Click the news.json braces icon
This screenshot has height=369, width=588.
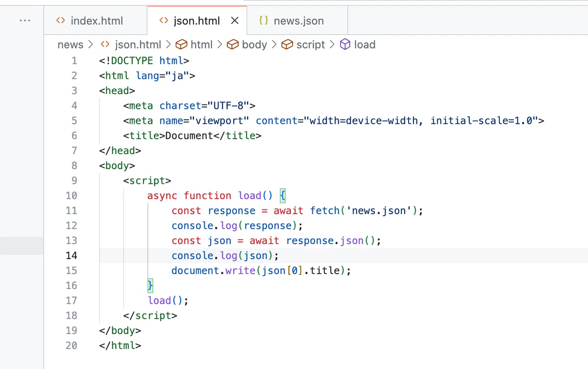pos(264,21)
